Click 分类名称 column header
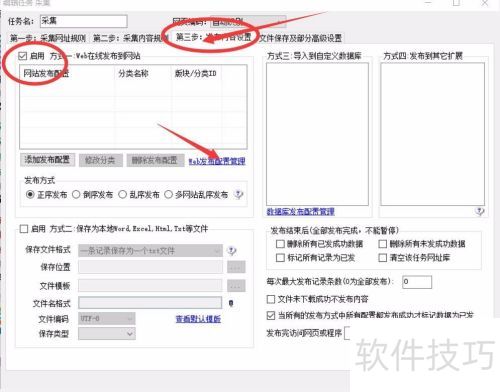 143,73
